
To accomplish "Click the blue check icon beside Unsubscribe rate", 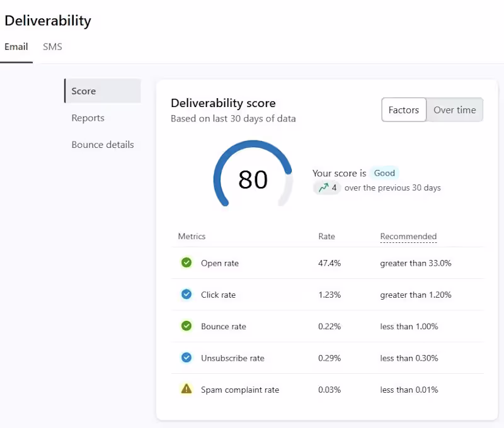I will click(x=186, y=358).
